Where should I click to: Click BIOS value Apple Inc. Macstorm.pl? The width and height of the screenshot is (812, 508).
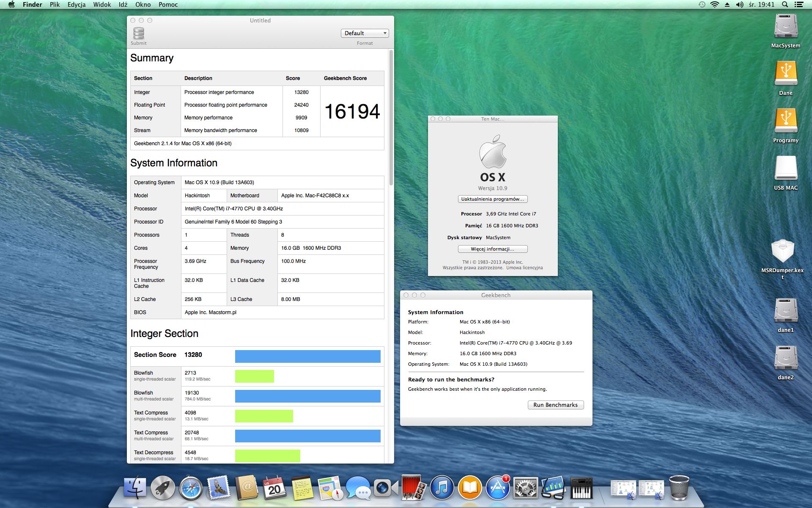(x=211, y=312)
